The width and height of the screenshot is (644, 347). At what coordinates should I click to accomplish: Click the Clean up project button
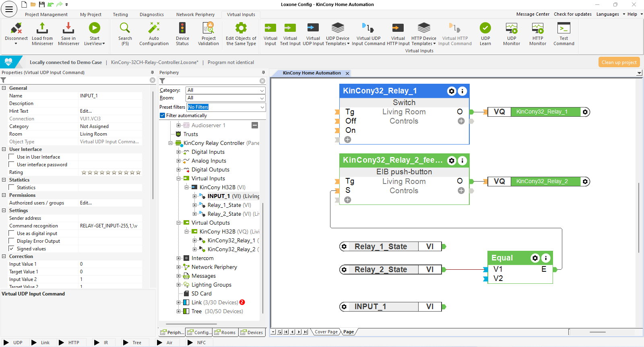[619, 62]
